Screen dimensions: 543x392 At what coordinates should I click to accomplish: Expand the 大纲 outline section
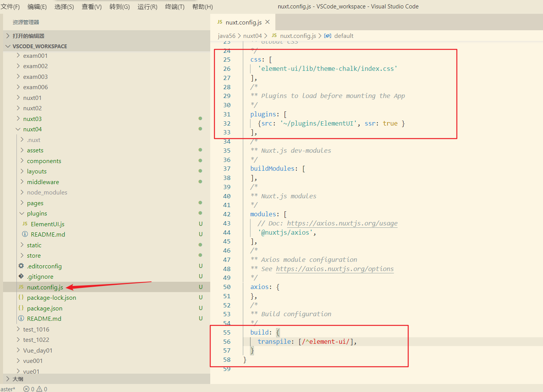[8, 379]
